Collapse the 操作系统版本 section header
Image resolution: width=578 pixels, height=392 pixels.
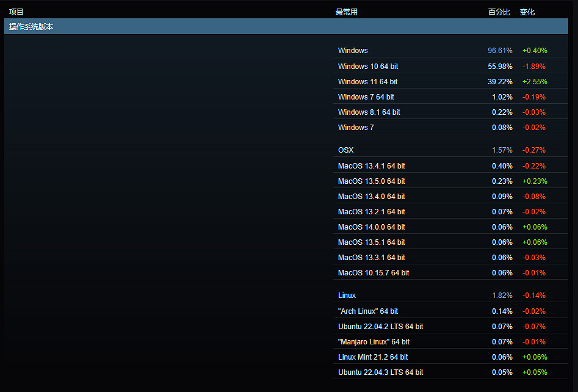[x=31, y=27]
